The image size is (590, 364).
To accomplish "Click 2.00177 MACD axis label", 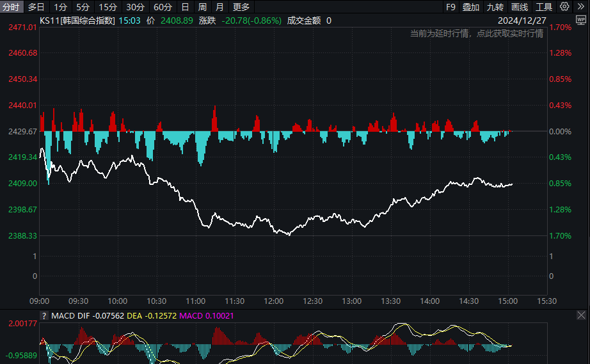I will [22, 324].
